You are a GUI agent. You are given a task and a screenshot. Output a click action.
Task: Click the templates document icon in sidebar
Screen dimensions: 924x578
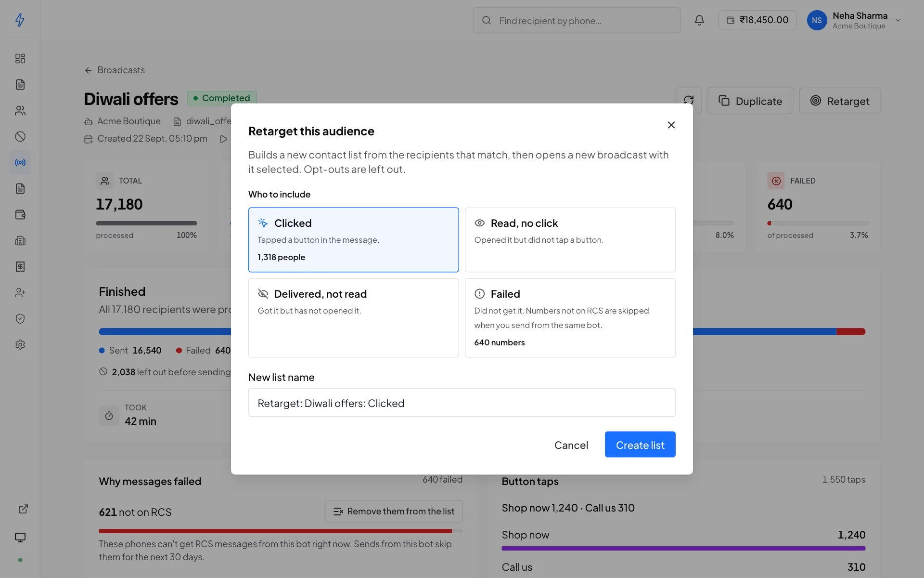click(20, 84)
